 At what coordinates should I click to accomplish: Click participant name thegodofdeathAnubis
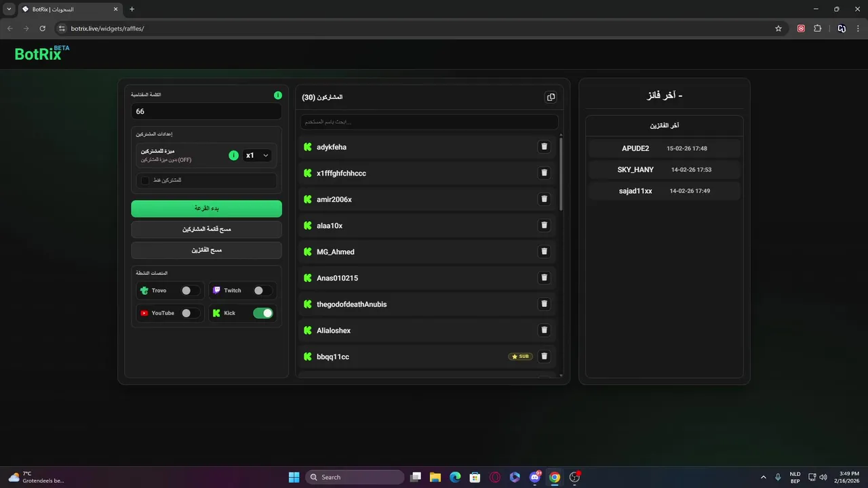(351, 304)
